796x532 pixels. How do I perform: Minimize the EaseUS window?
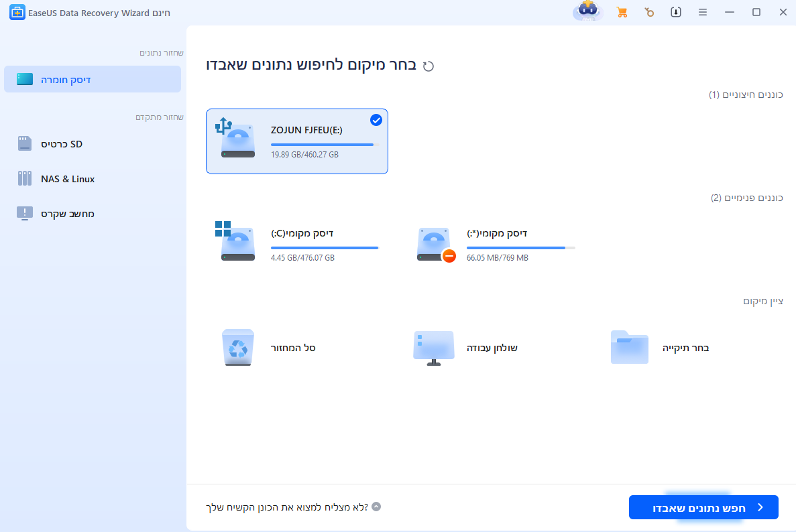click(x=730, y=12)
